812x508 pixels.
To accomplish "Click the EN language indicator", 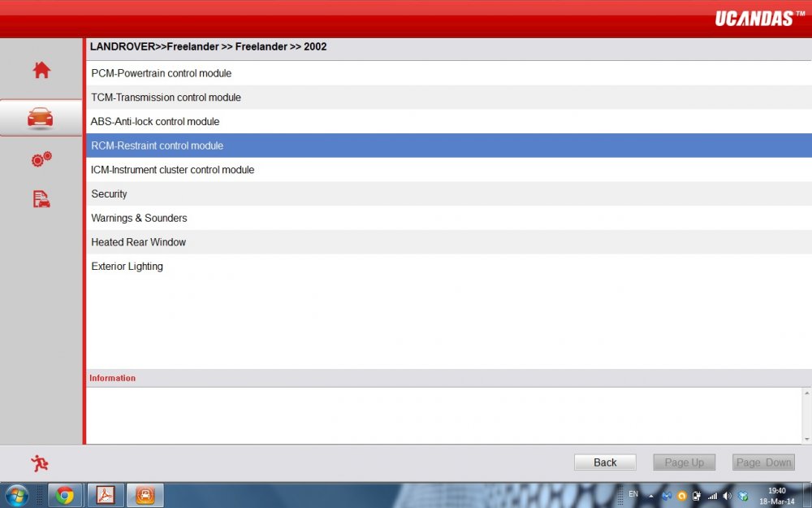I will pos(633,494).
